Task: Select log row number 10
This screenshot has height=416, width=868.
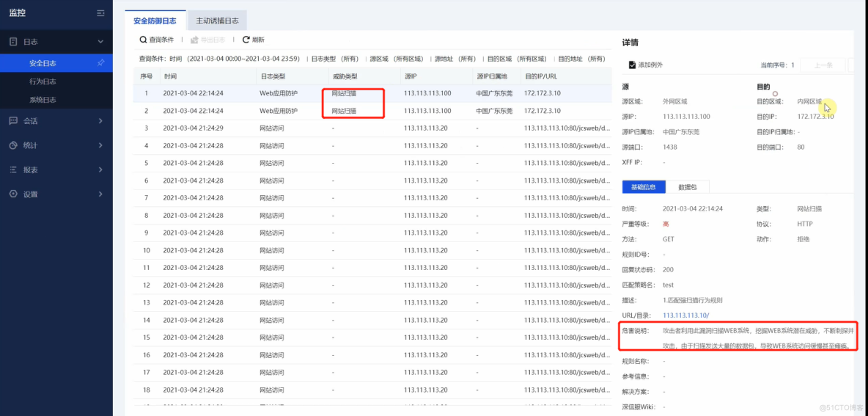Action: click(372, 250)
